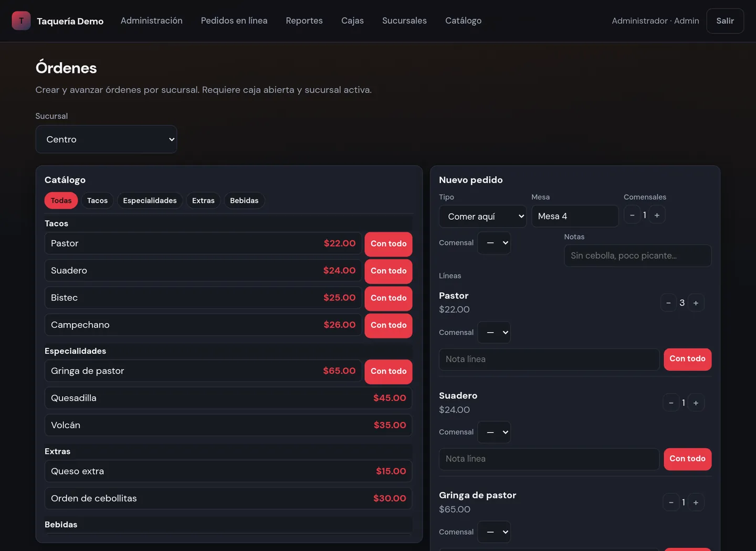This screenshot has width=756, height=551.
Task: Click the Salir button
Action: click(x=725, y=21)
